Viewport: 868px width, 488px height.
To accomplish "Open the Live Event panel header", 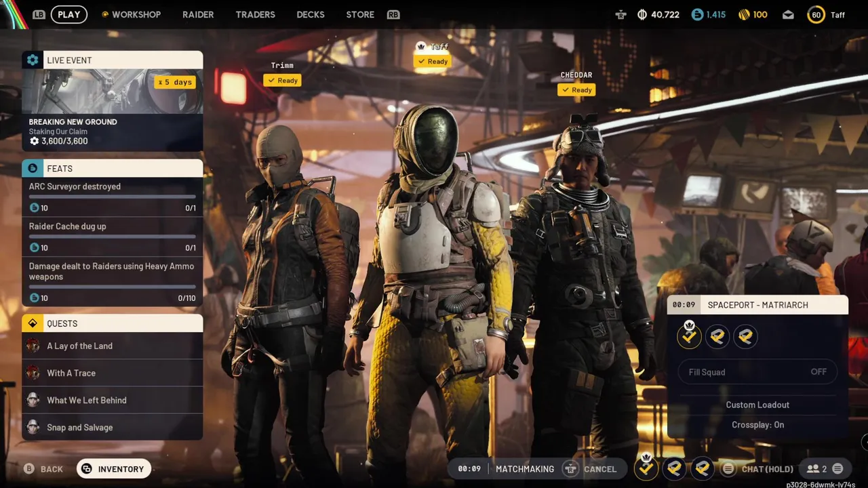I will [112, 60].
